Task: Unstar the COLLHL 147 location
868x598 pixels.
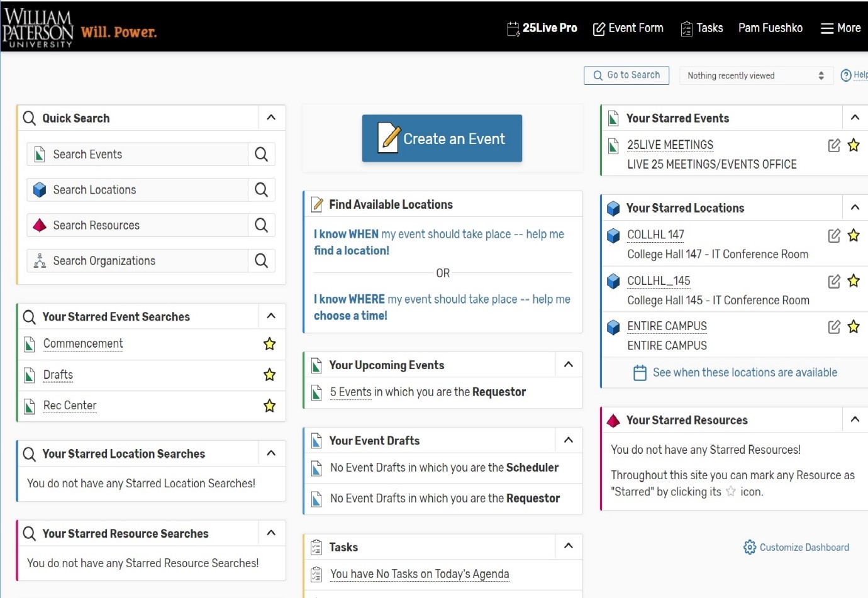Action: 854,236
